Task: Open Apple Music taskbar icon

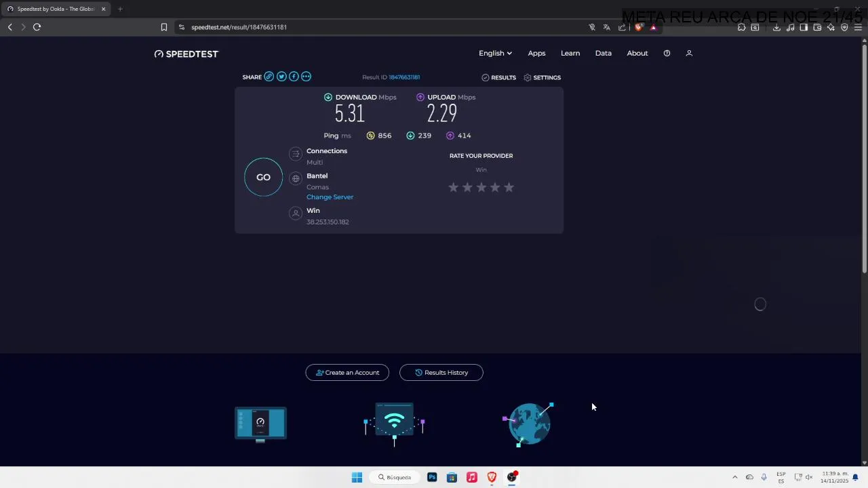Action: tap(472, 477)
